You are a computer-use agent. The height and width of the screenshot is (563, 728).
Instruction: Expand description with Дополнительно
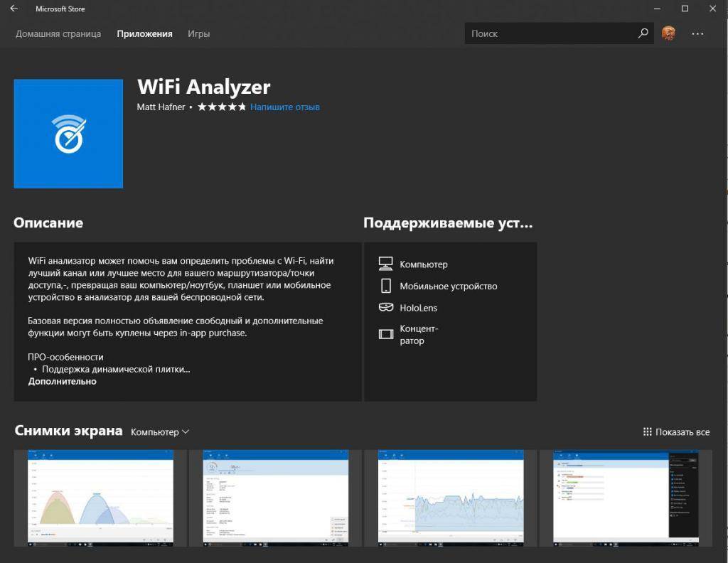click(63, 381)
